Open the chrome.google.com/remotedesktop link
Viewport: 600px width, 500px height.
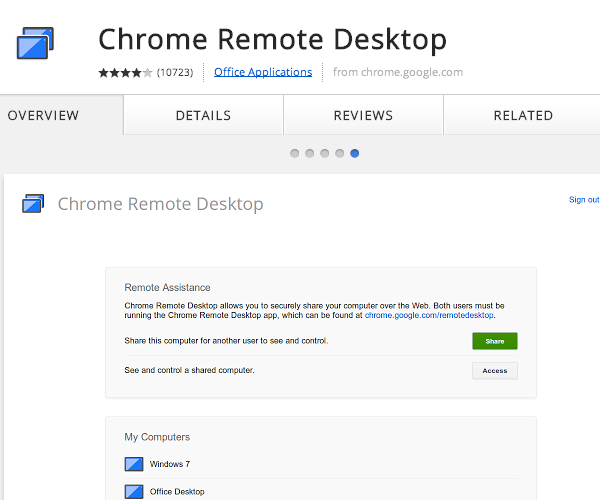(x=429, y=315)
